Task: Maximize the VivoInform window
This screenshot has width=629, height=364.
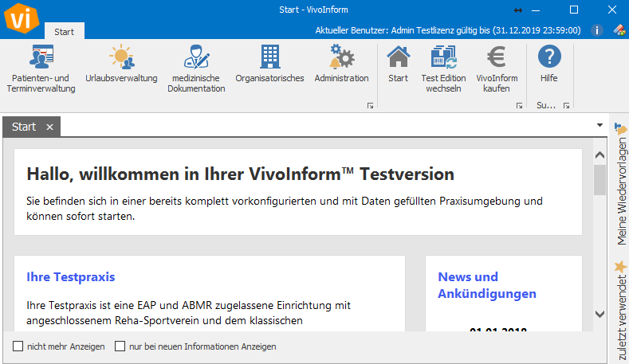Action: click(x=574, y=10)
